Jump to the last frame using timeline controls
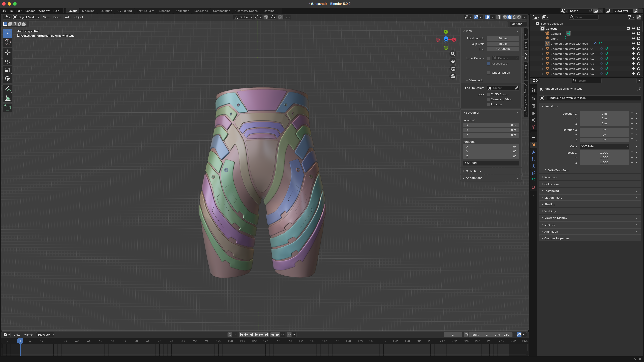 pos(266,334)
